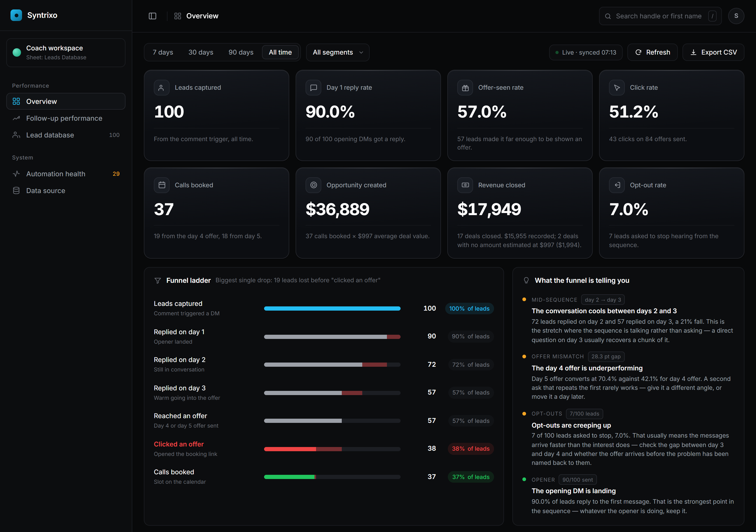756x532 pixels.
Task: Select the 7 days range
Action: 163,52
